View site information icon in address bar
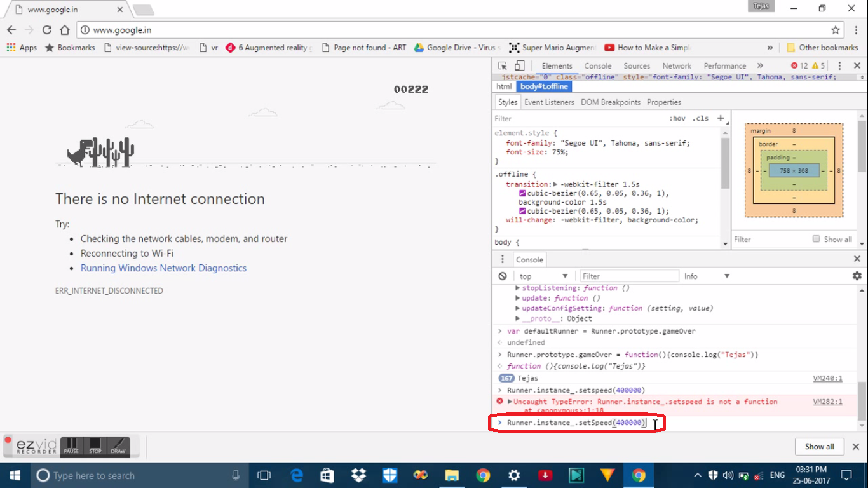 [x=85, y=30]
